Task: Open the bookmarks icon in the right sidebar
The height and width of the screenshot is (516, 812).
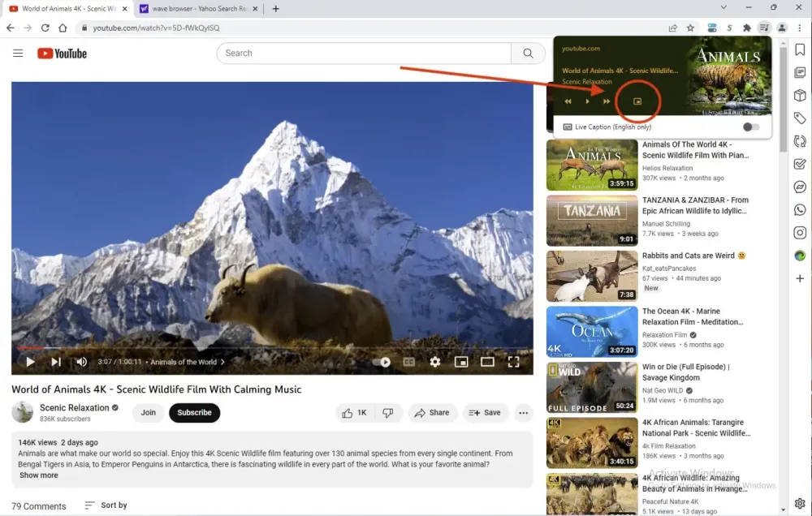Action: 800,49
